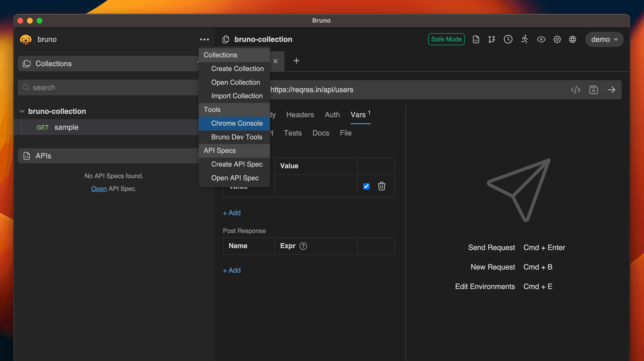Open collection settings gear icon

click(557, 39)
